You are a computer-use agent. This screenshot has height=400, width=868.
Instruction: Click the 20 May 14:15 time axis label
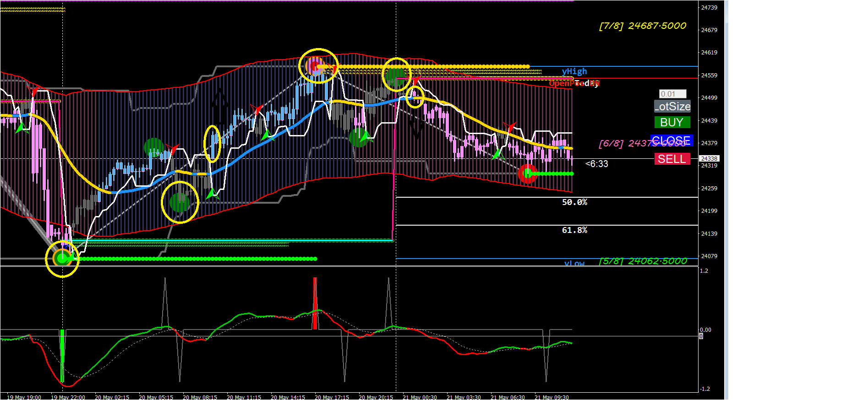pyautogui.click(x=288, y=397)
